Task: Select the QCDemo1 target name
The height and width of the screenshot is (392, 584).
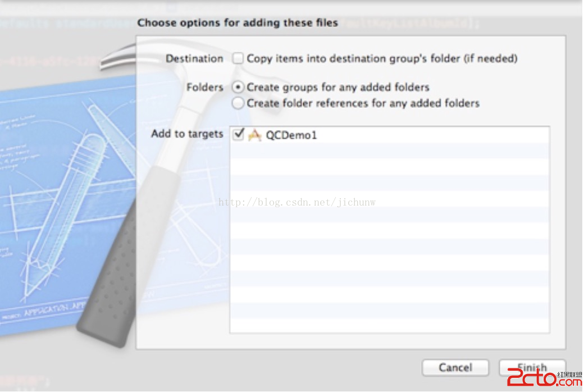Action: (x=291, y=135)
